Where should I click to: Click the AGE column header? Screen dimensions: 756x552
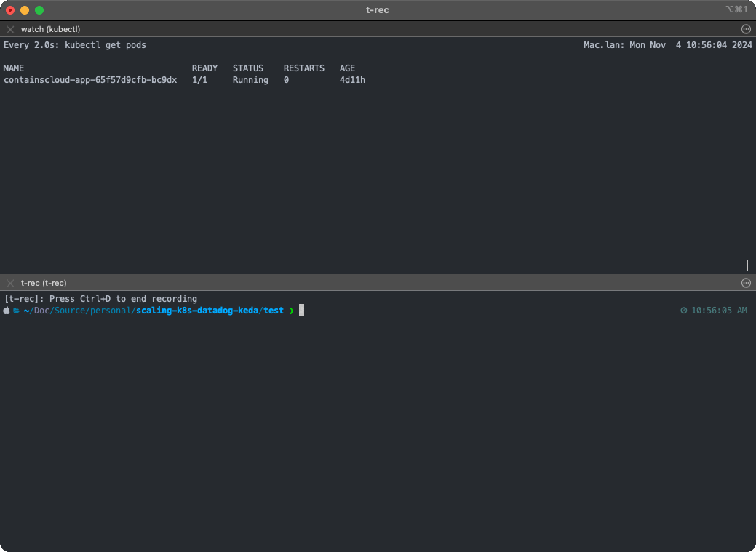(347, 68)
